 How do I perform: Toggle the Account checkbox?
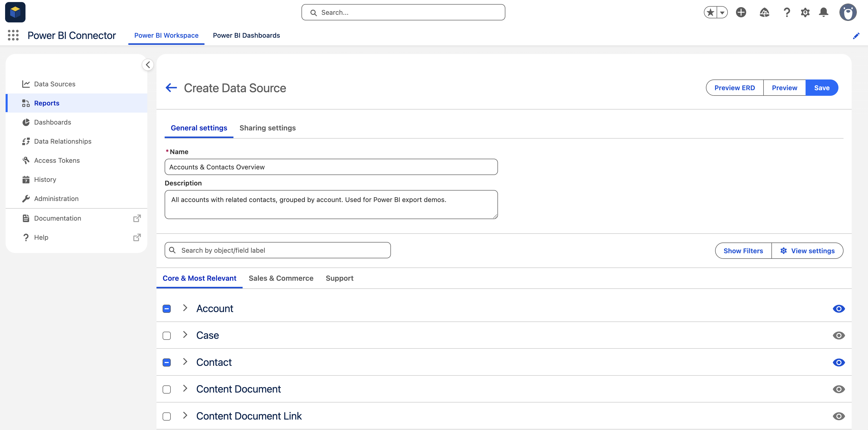pyautogui.click(x=167, y=309)
